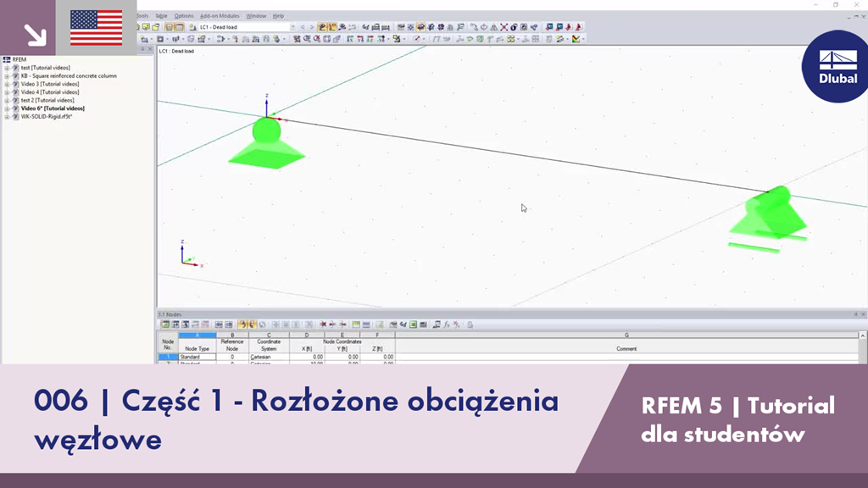
Task: Open the Table menu
Action: coord(161,16)
